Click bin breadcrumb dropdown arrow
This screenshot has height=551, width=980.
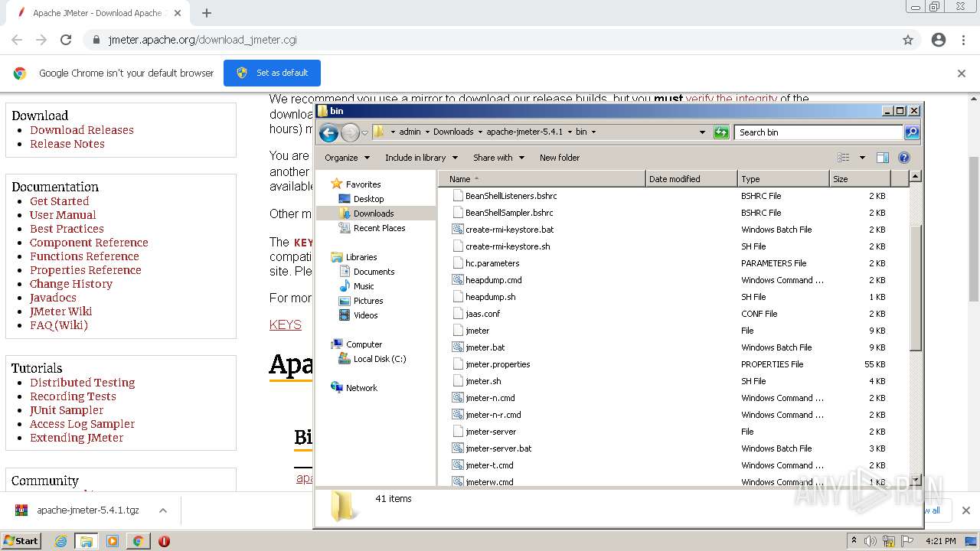pos(593,132)
